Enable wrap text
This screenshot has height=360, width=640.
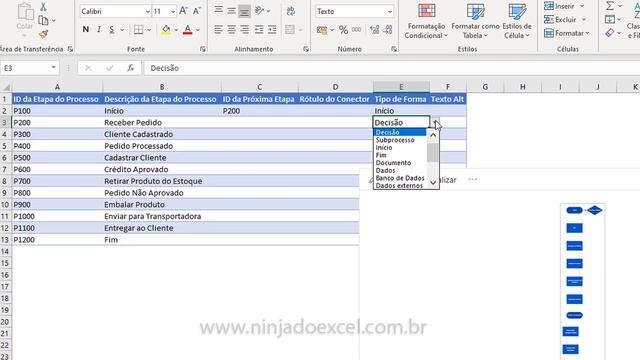tap(291, 11)
